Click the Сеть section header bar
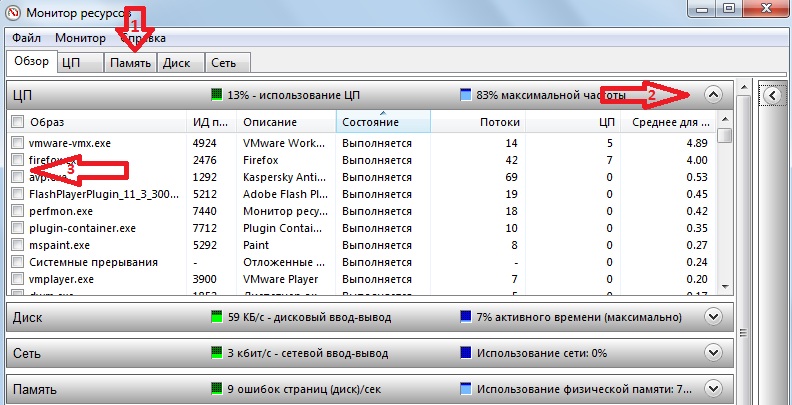Viewport: 792px width, 405px height. point(370,352)
